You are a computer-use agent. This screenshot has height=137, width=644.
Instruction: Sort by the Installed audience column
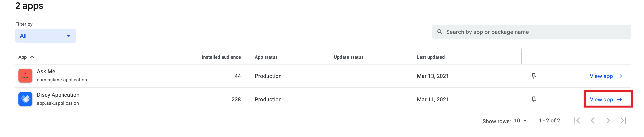[x=221, y=57]
